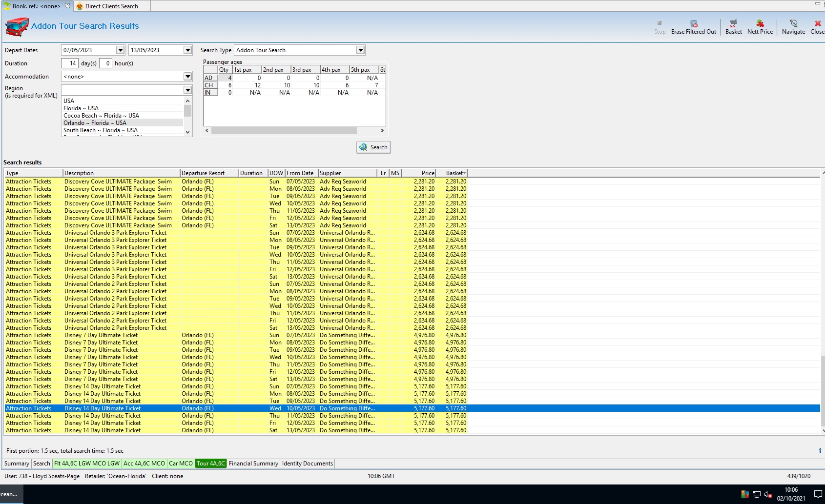Sort by the From Date column header
Image resolution: width=825 pixels, height=504 pixels.
coord(302,173)
